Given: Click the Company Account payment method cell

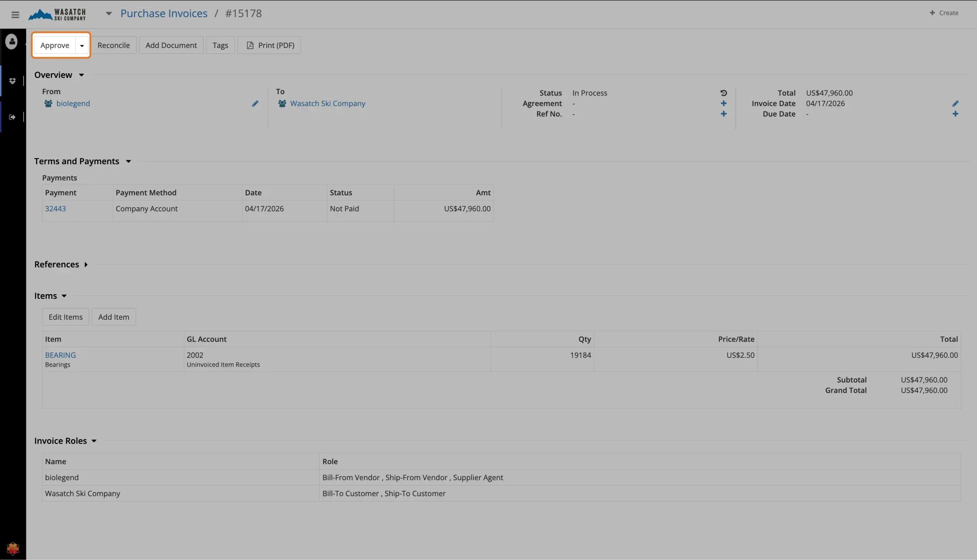Looking at the screenshot, I should [177, 211].
